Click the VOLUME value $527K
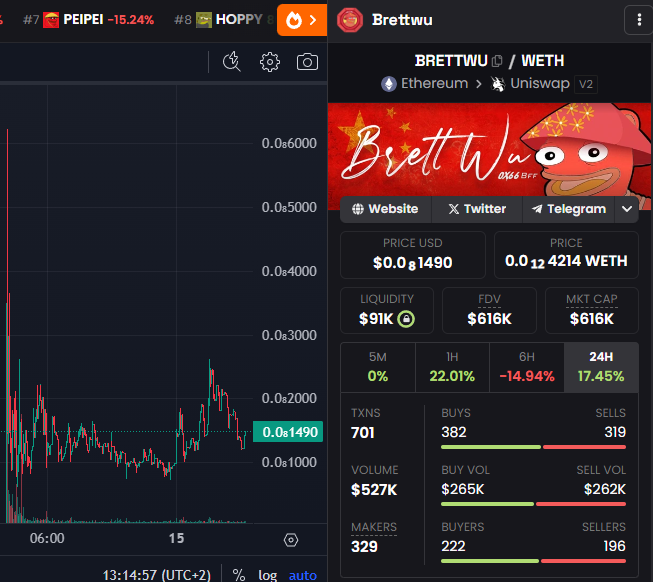Screen dimensions: 653x582 point(374,490)
